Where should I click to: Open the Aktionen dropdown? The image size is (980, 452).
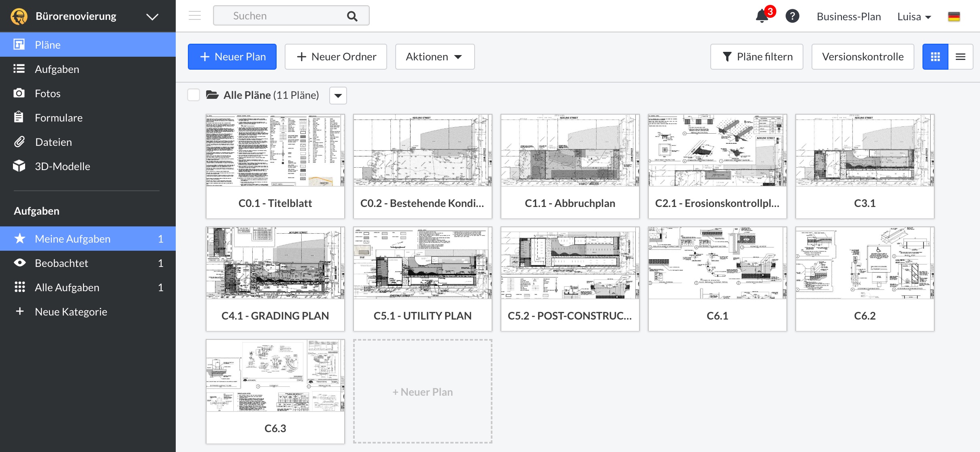click(x=435, y=57)
